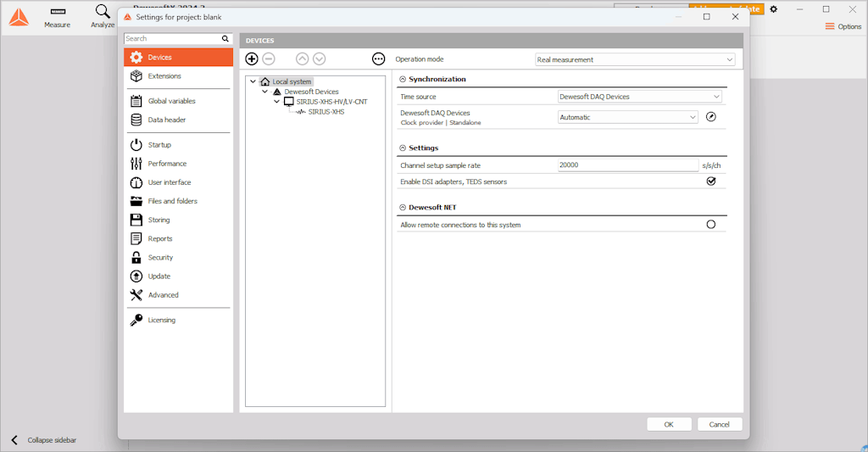
Task: Click the add device plus icon
Action: [x=251, y=59]
